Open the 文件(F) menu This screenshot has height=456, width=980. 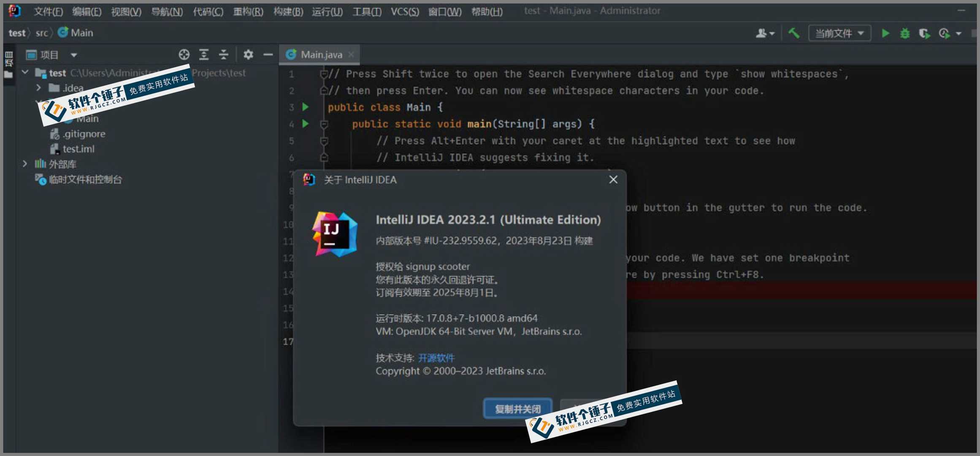point(48,11)
